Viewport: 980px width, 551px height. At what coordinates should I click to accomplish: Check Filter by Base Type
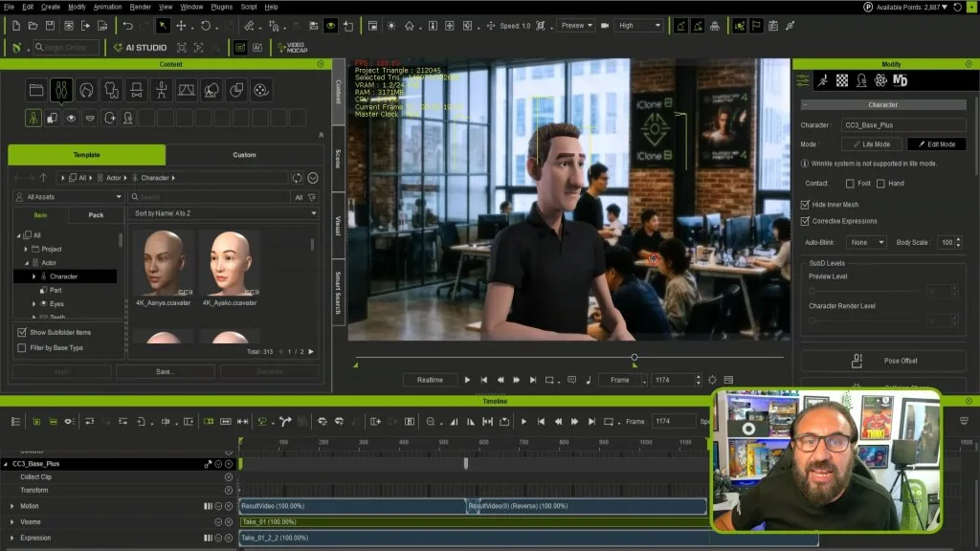tap(22, 348)
